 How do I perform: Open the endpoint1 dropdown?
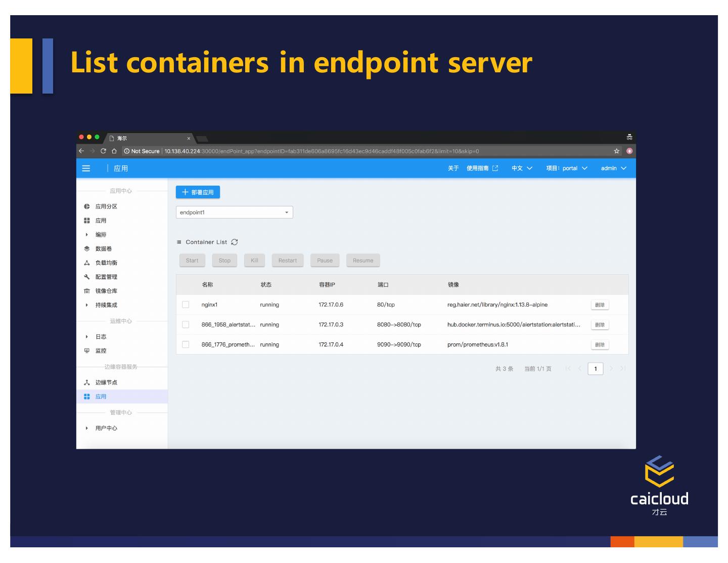[235, 212]
